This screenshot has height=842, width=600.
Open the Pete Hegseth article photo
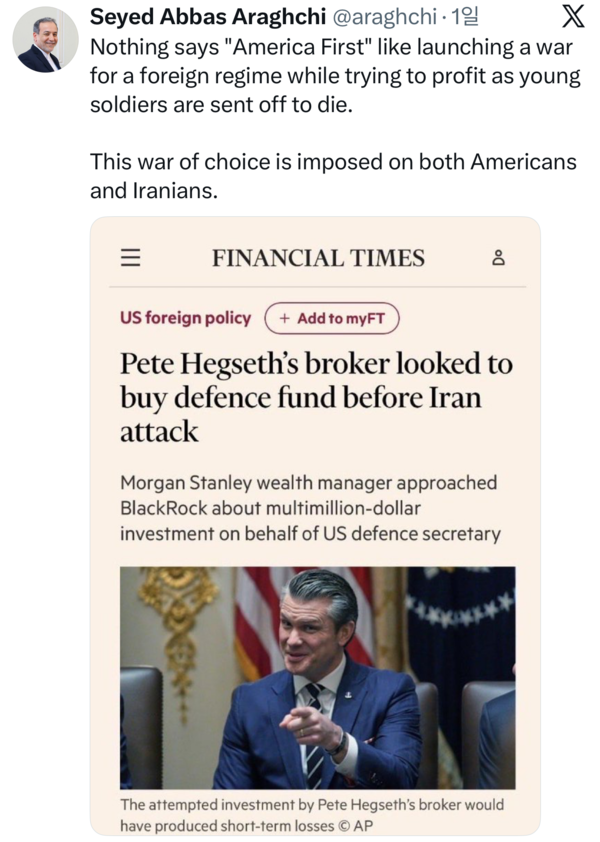pos(317,677)
